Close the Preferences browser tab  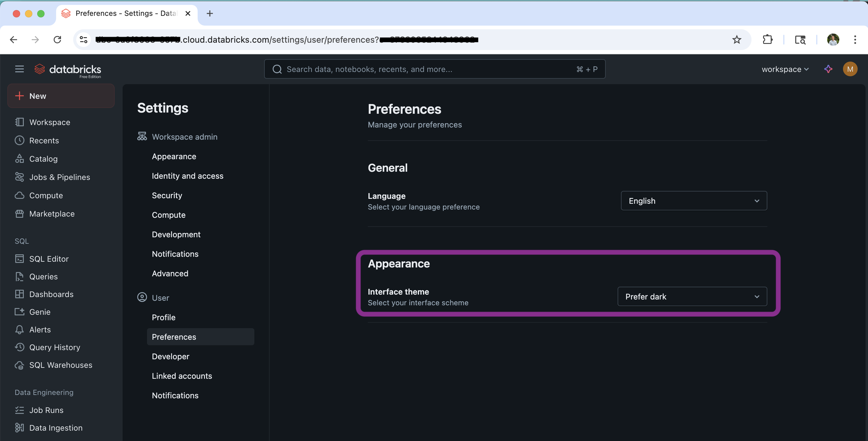(x=188, y=13)
